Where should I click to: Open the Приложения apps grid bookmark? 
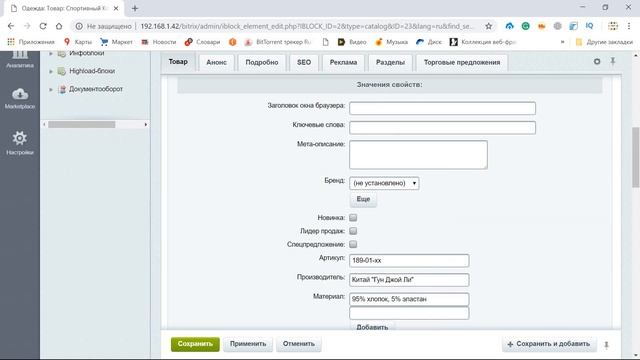click(31, 42)
